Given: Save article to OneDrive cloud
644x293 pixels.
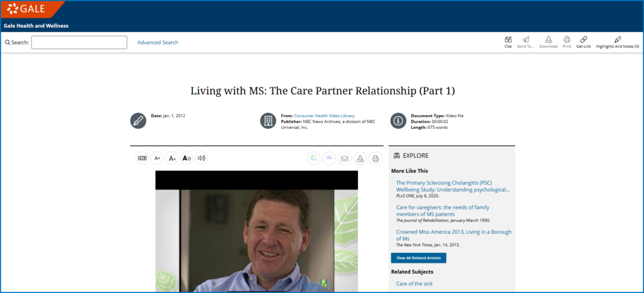Looking at the screenshot, I should tap(329, 158).
